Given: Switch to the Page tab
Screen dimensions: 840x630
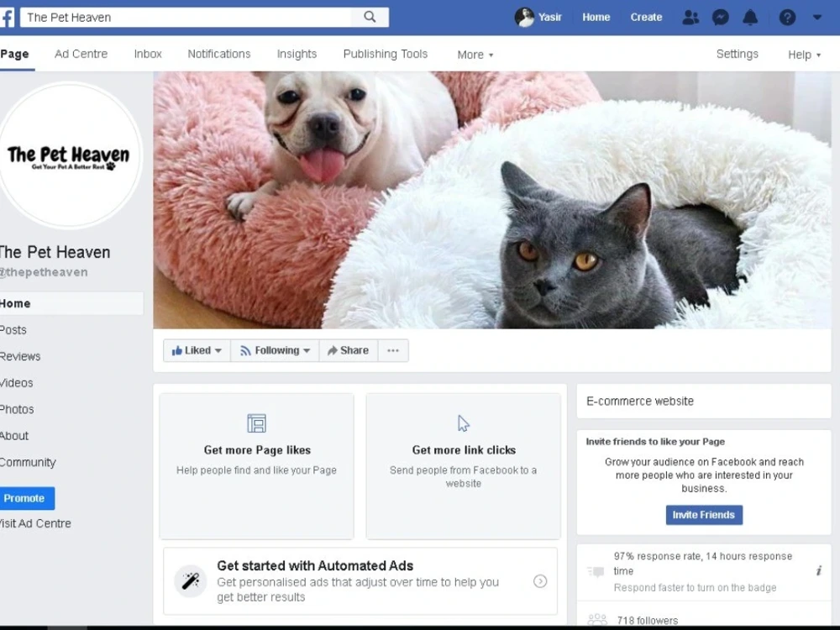Looking at the screenshot, I should click(15, 54).
